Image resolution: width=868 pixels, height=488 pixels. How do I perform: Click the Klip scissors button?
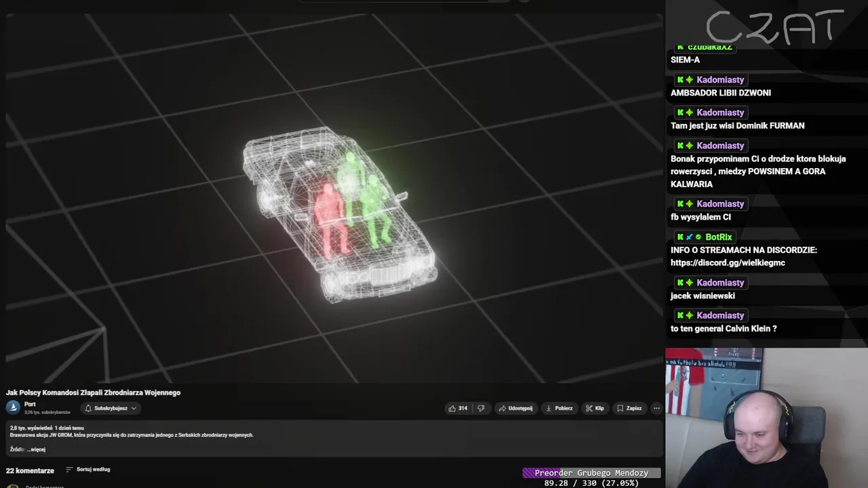point(595,408)
